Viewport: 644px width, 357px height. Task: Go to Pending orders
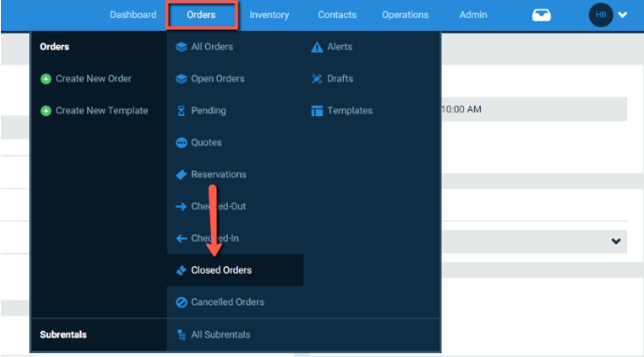tap(209, 111)
